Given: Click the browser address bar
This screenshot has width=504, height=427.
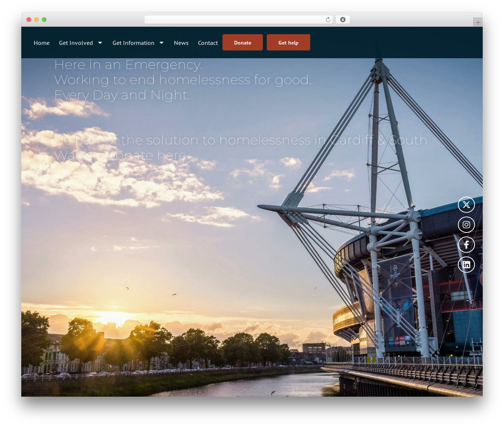Looking at the screenshot, I should [x=239, y=20].
